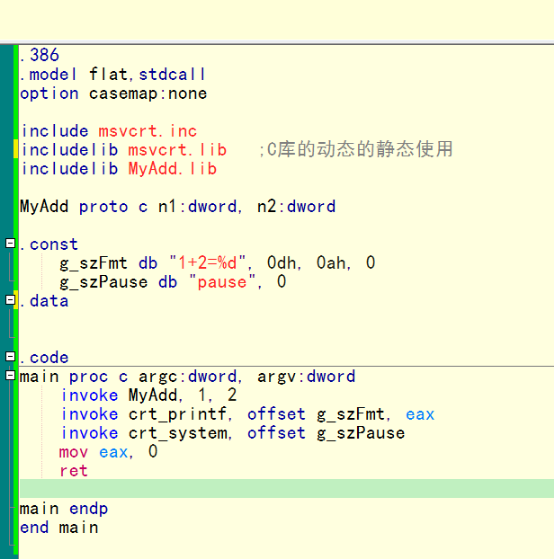Click 'crt_printf' in the invoke line
The height and width of the screenshot is (560, 554).
178,414
